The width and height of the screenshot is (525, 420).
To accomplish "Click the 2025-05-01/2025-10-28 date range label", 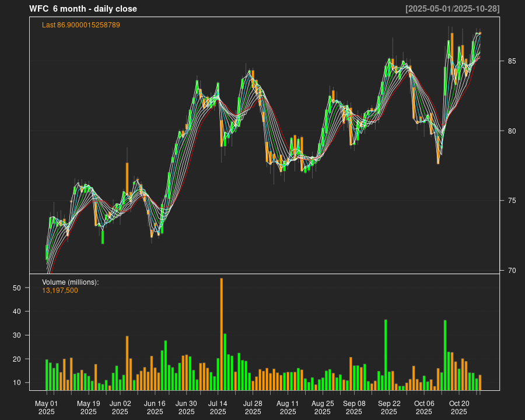I will click(452, 9).
